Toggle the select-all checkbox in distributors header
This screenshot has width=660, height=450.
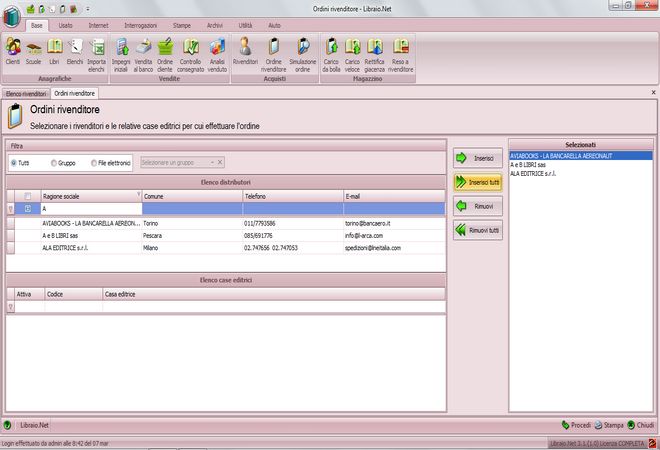coord(28,196)
